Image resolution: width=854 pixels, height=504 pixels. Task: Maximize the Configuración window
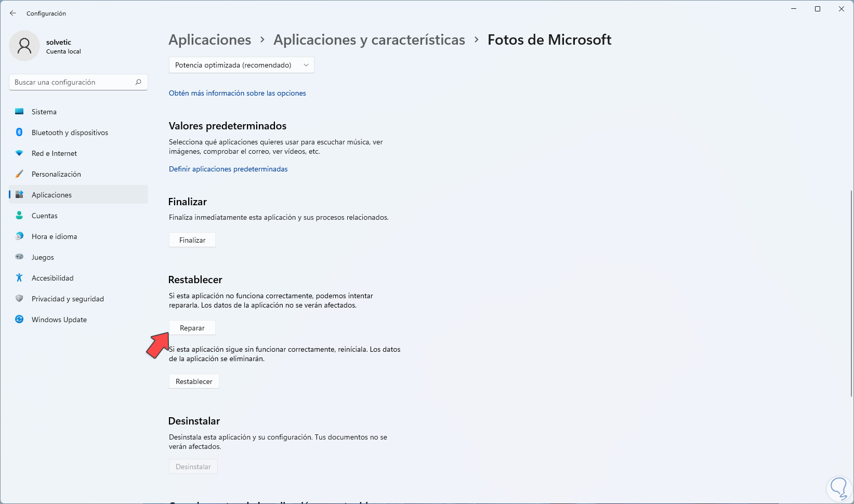tap(818, 9)
